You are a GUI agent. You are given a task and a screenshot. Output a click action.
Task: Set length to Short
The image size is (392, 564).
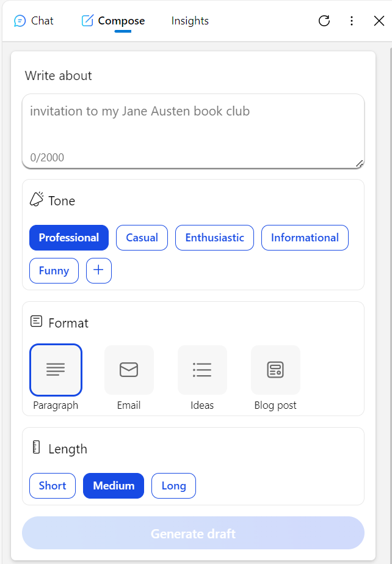coord(53,486)
